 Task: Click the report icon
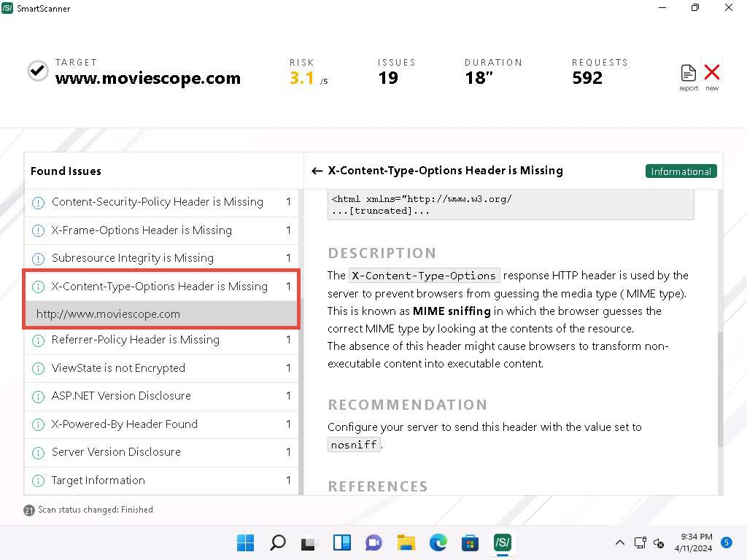pos(688,74)
